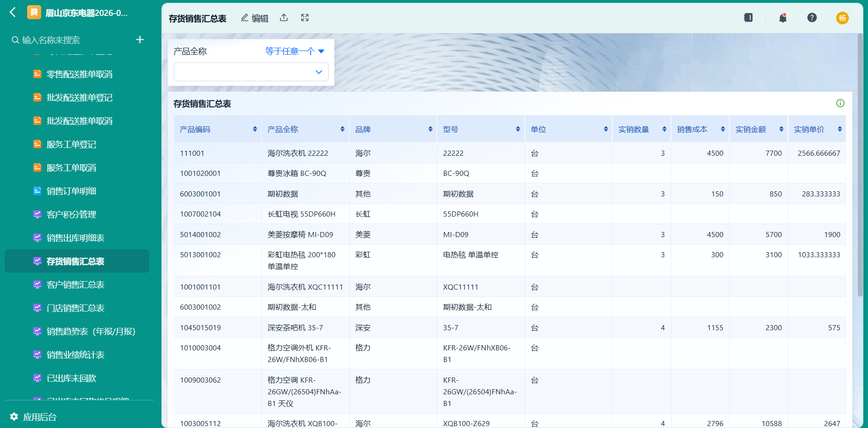The height and width of the screenshot is (428, 868).
Task: Go back with the left arrow icon
Action: pyautogui.click(x=13, y=12)
